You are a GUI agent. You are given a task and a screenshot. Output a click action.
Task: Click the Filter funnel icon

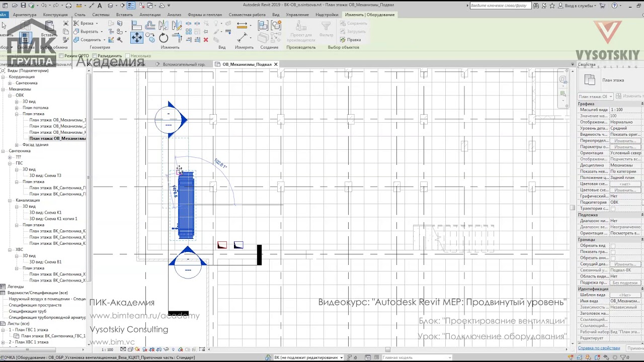coord(327,26)
